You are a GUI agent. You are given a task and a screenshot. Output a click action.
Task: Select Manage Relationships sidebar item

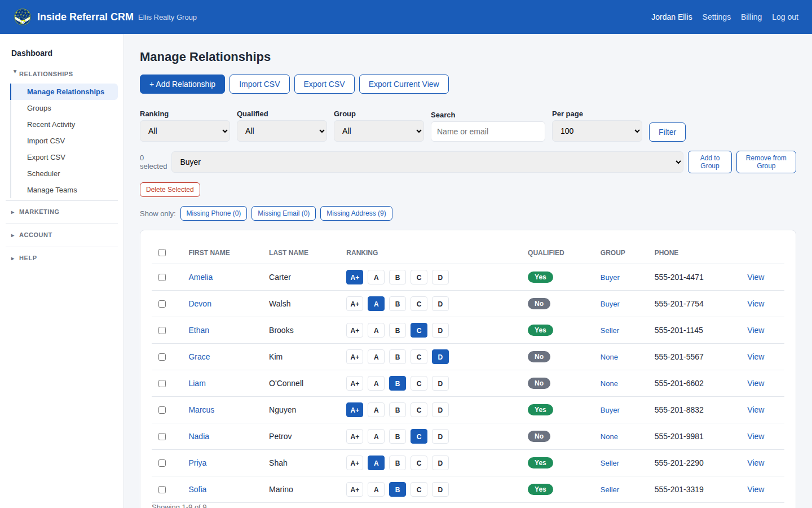(x=65, y=91)
